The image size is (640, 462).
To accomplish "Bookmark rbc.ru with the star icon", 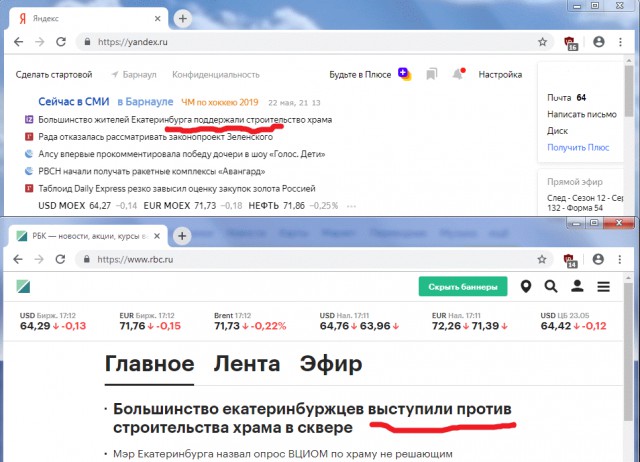I will pyautogui.click(x=542, y=259).
